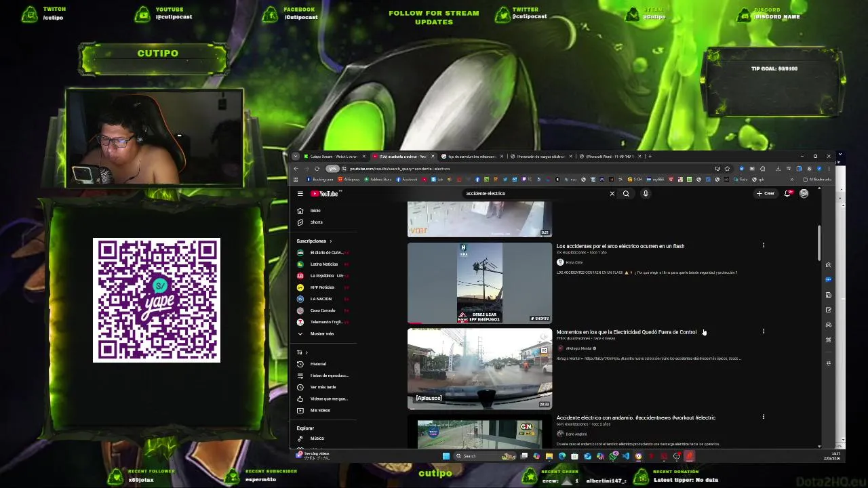Open Accidente eléctrico con andamio title
Viewport: 868px width, 488px height.
pyautogui.click(x=636, y=418)
